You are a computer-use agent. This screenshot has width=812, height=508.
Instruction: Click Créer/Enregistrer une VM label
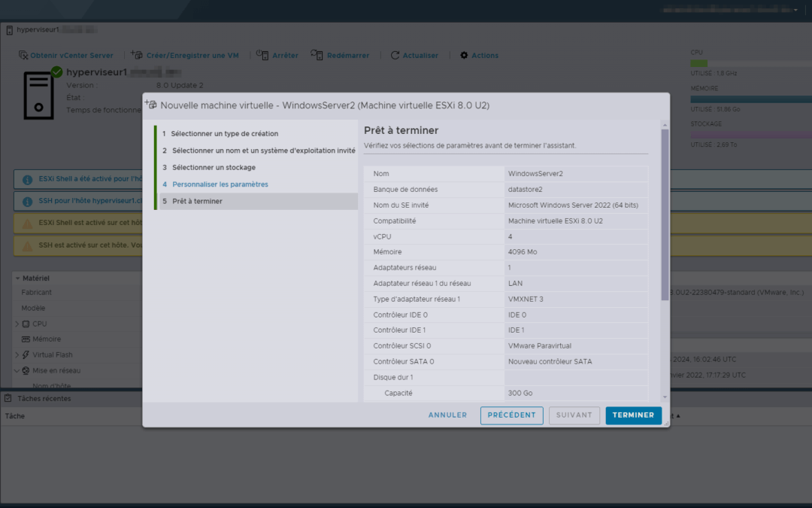pos(192,56)
